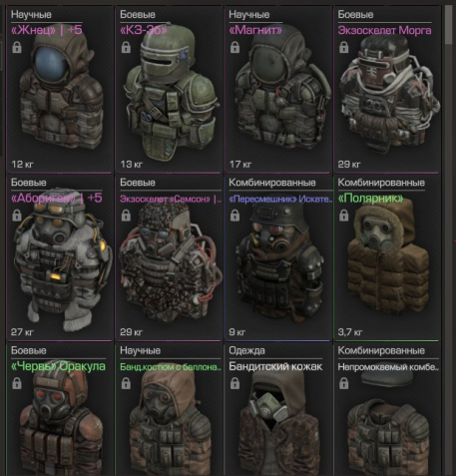Click lock icon on Экзоскелет Морга card
The image size is (456, 476).
[x=344, y=47]
